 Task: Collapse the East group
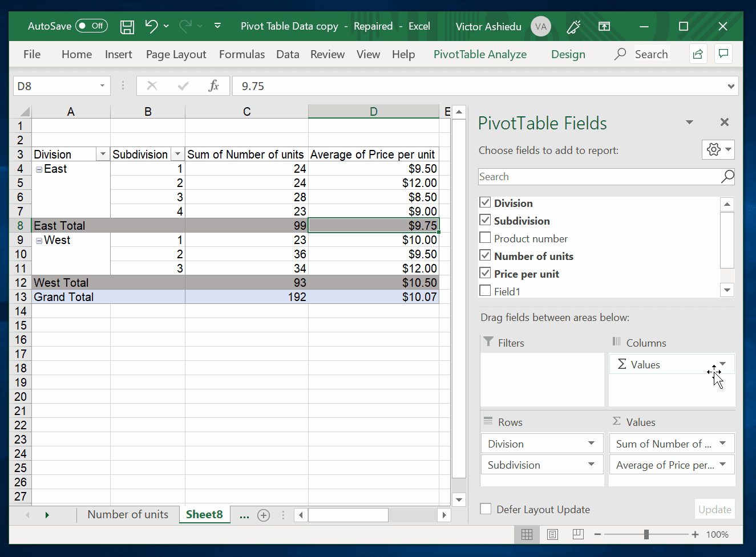[x=38, y=168]
